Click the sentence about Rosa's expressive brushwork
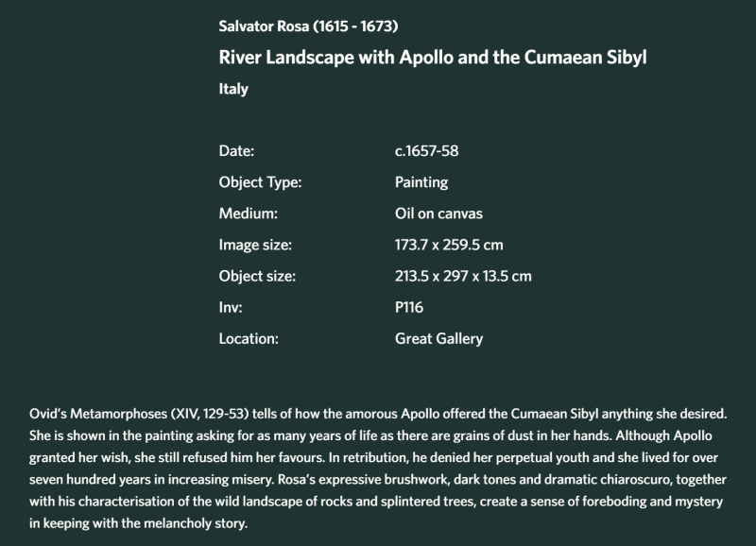 pyautogui.click(x=376, y=502)
